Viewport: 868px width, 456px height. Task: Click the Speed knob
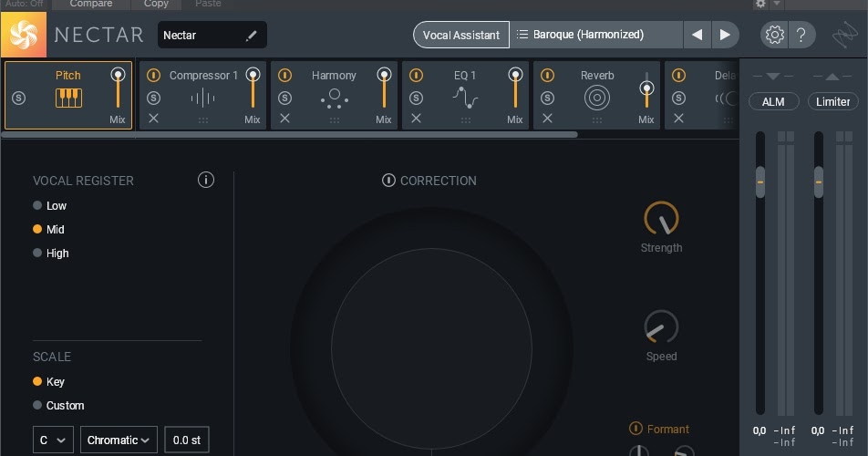coord(661,326)
